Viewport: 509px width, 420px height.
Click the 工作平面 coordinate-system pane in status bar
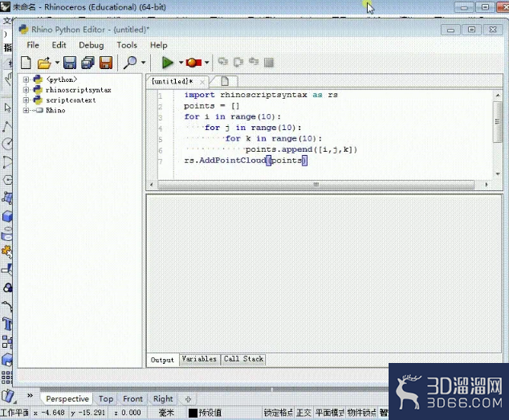(x=14, y=413)
